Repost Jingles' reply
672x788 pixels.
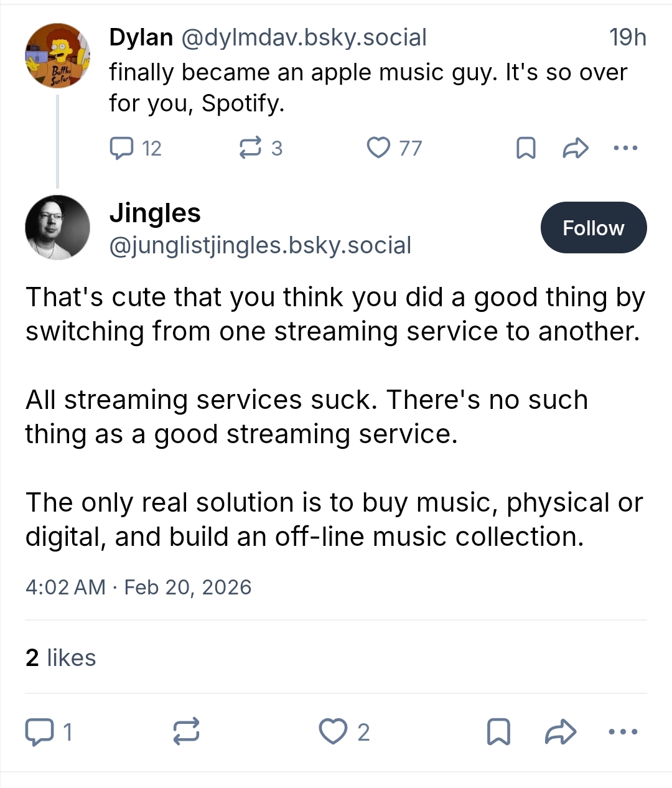tap(186, 731)
